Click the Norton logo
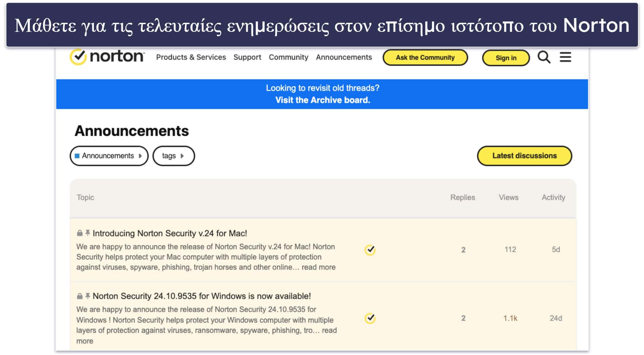Screen dimensions: 644x355 tap(107, 57)
